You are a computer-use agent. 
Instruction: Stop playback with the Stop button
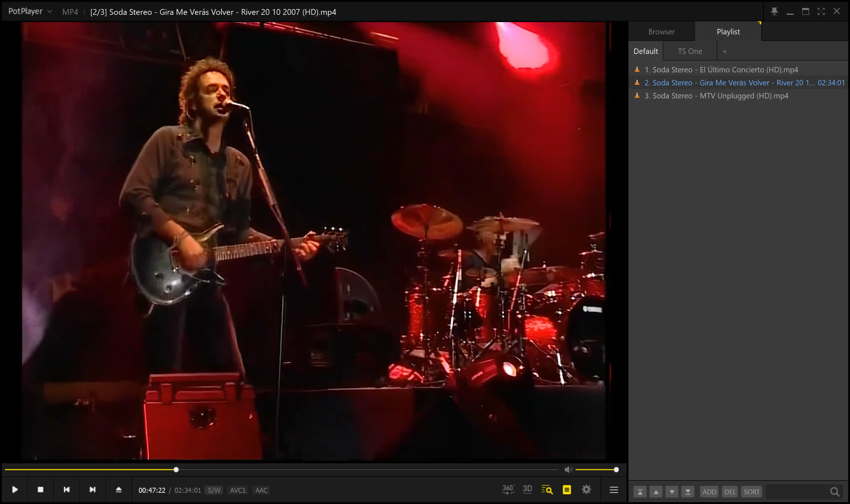pos(41,490)
